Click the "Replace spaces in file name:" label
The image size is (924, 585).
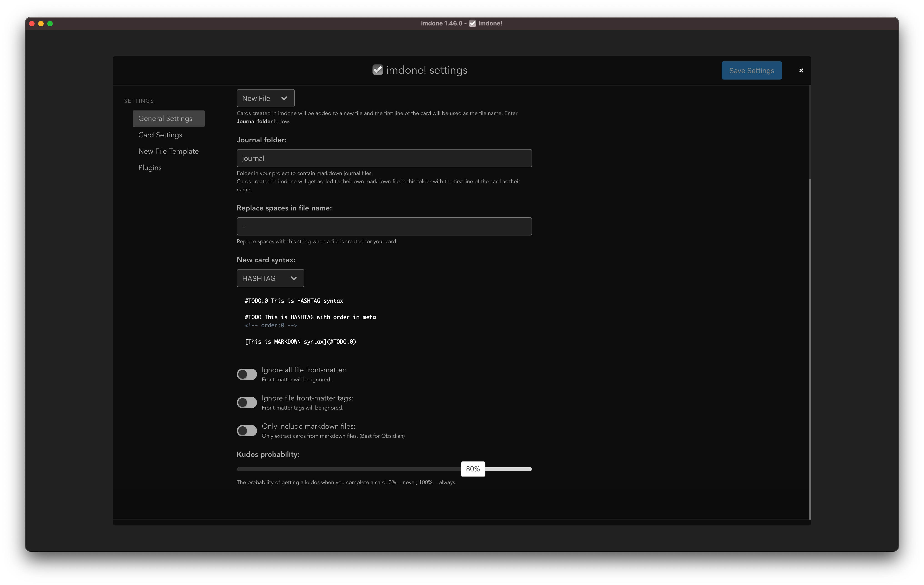click(x=284, y=208)
